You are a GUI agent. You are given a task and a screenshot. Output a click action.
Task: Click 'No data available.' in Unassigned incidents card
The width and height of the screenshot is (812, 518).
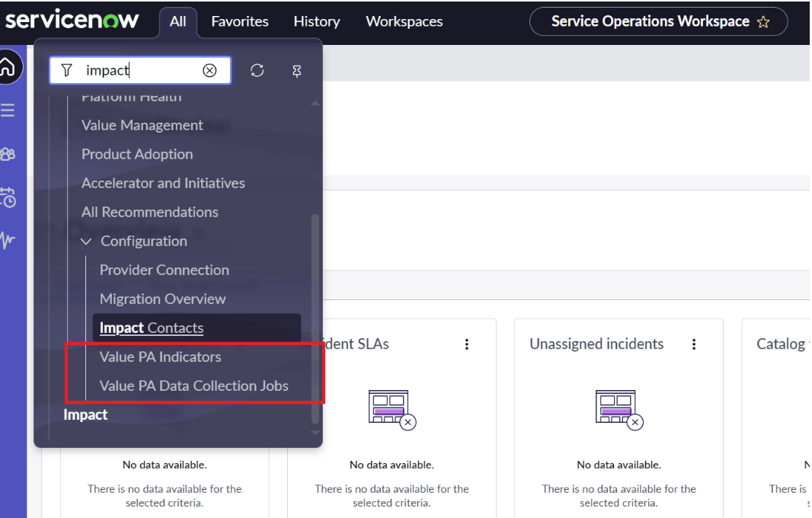pyautogui.click(x=619, y=465)
